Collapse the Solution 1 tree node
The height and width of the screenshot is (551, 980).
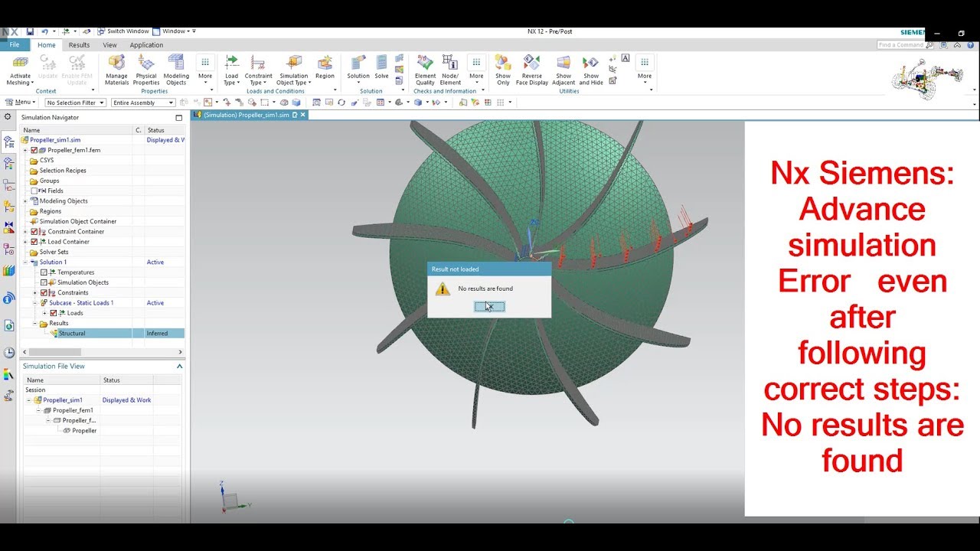pyautogui.click(x=25, y=262)
